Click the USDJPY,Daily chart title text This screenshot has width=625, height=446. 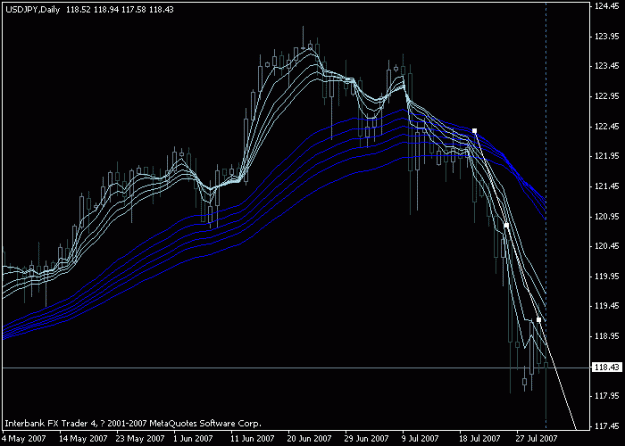click(x=33, y=10)
